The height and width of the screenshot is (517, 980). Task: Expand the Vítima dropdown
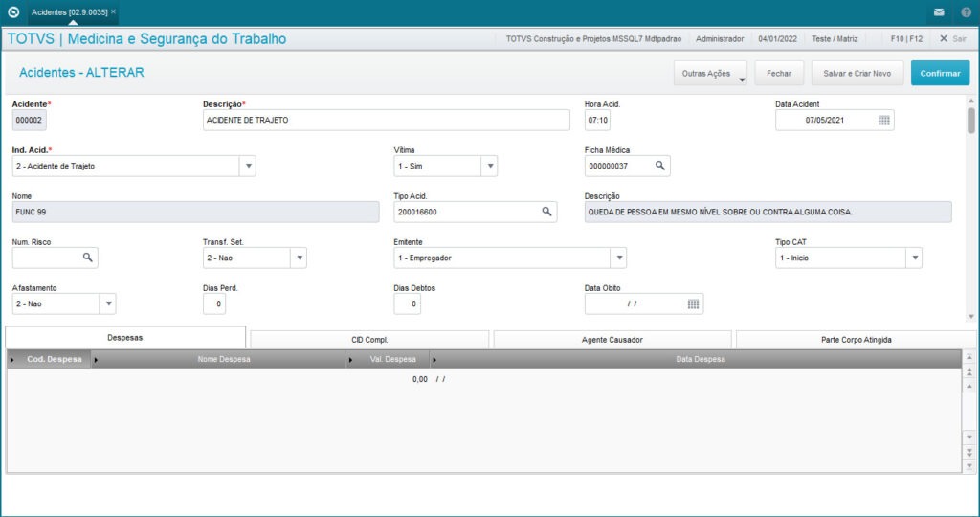pyautogui.click(x=490, y=166)
